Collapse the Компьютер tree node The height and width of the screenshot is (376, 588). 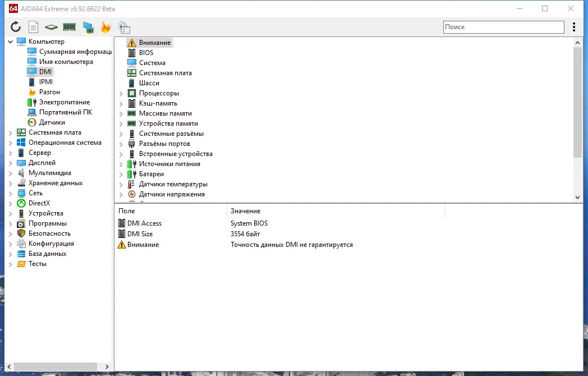11,42
